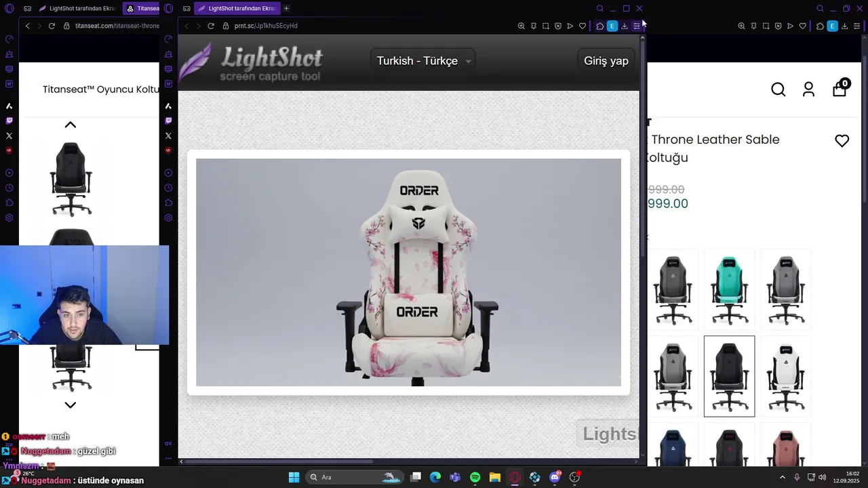The image size is (868, 488).
Task: Select teal chair color variant
Action: point(729,289)
